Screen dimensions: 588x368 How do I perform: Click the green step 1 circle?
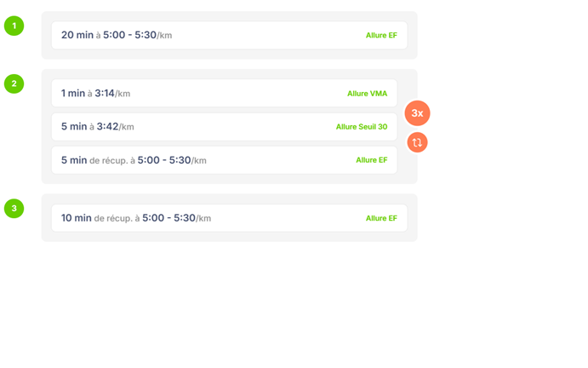pos(14,26)
